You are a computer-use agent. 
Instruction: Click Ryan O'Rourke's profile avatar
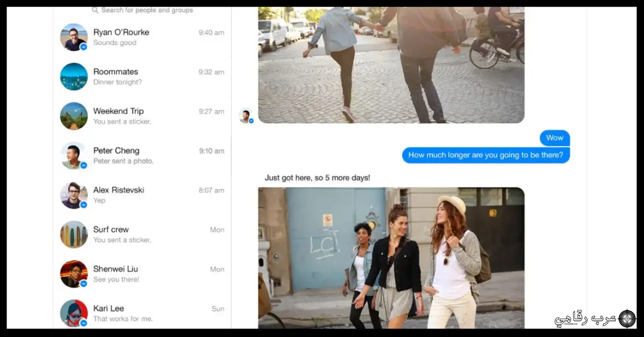(x=74, y=38)
